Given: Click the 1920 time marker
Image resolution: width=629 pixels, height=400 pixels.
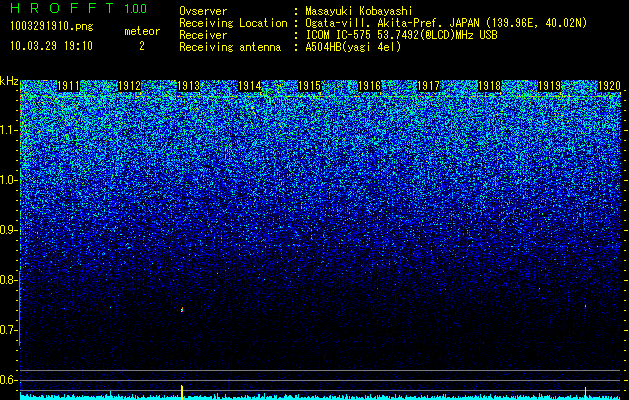Looking at the screenshot, I should 609,86.
